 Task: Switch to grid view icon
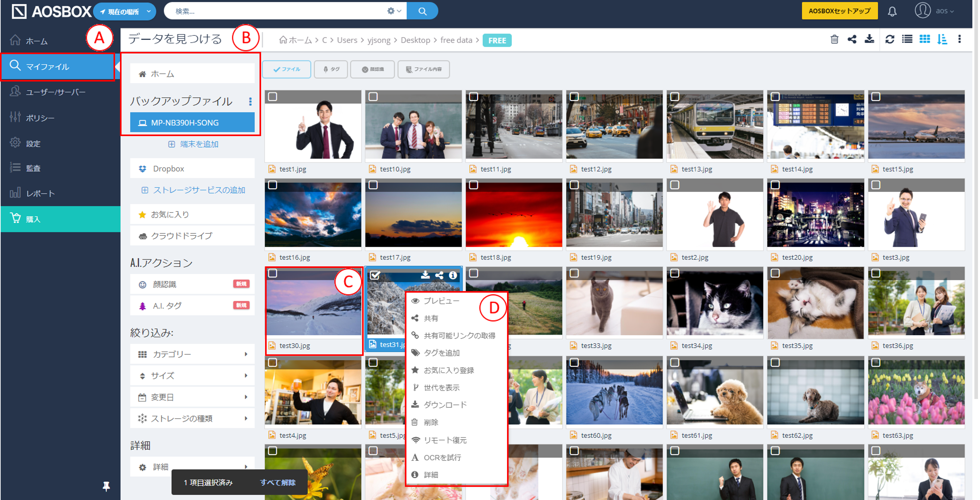pos(924,39)
